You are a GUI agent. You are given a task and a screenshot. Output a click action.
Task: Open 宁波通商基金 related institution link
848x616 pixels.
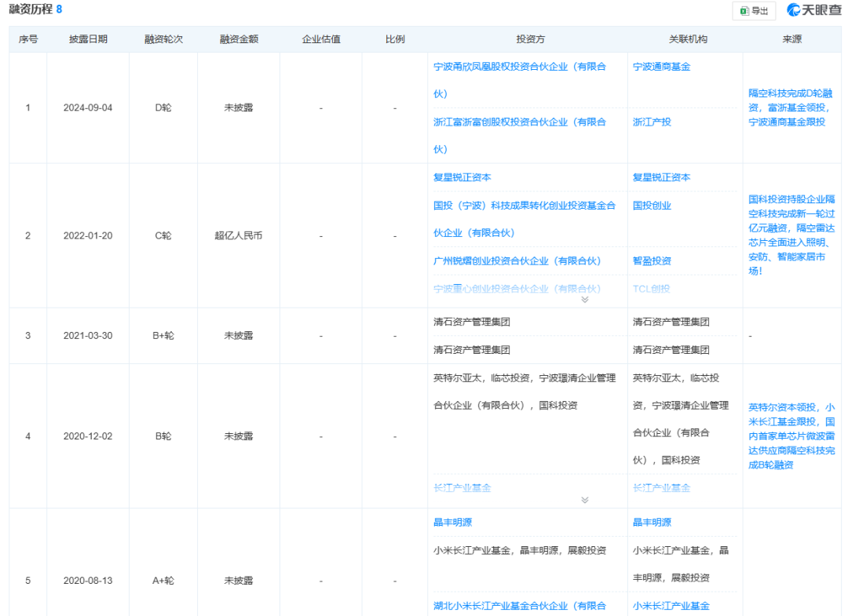661,67
